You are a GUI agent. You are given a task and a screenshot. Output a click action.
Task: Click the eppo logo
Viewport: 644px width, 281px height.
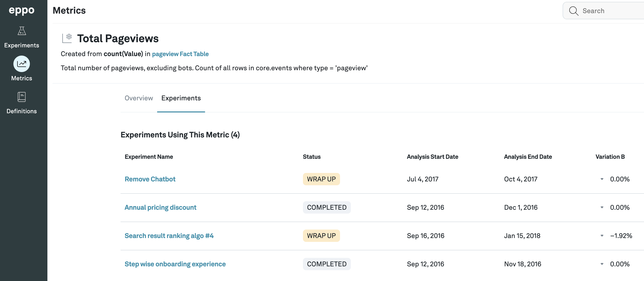pyautogui.click(x=22, y=11)
